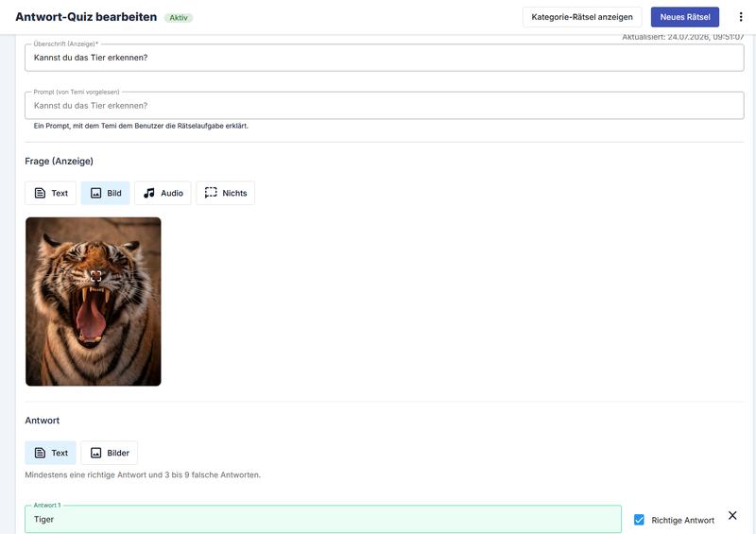The width and height of the screenshot is (756, 534).
Task: Open the three-dot more options menu
Action: (x=741, y=17)
